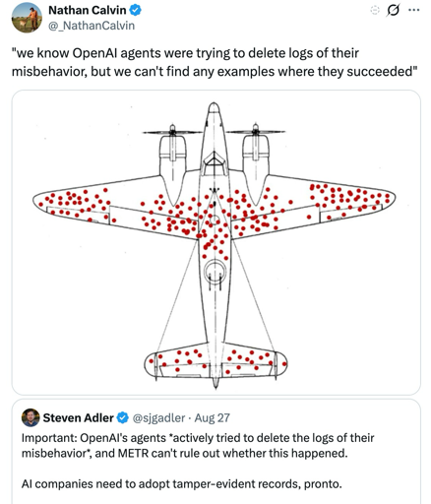The width and height of the screenshot is (431, 504).
Task: Click the Steven Adler name in quote
Action: 78,418
